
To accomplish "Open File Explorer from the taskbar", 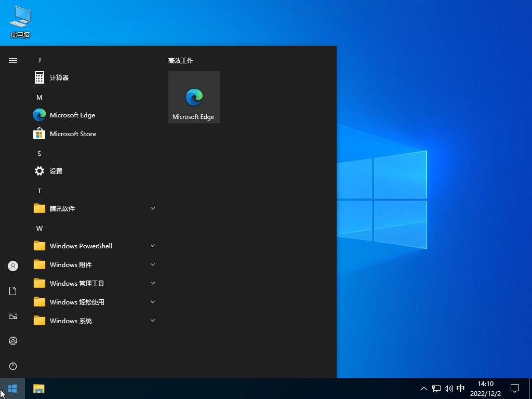I will click(x=39, y=389).
